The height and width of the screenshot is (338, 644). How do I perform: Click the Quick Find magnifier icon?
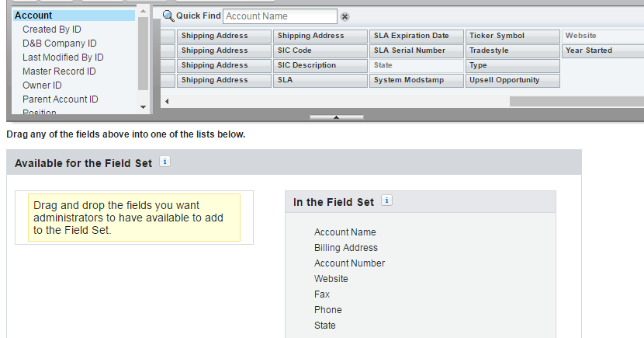point(168,16)
